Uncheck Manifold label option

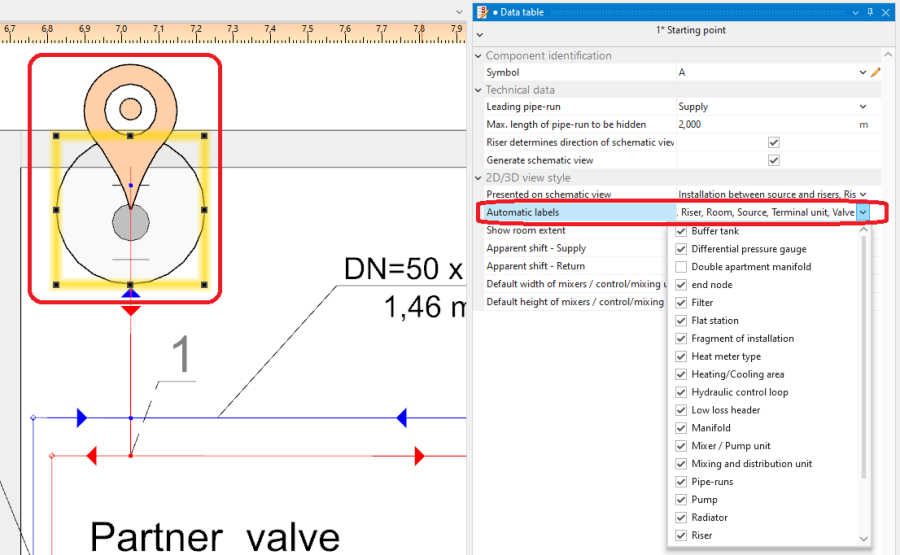point(681,428)
